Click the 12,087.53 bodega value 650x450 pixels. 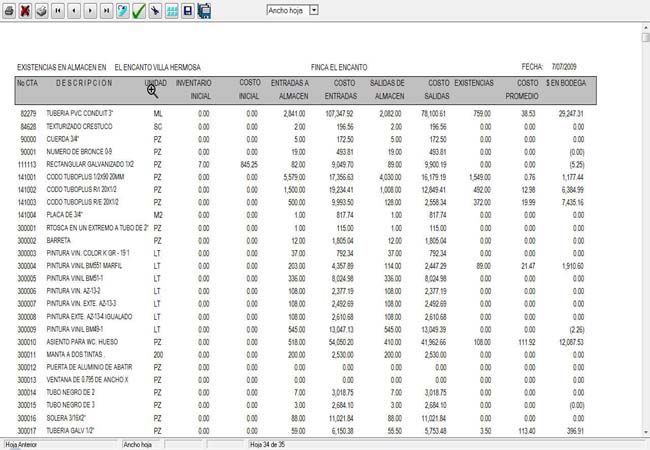tap(571, 342)
